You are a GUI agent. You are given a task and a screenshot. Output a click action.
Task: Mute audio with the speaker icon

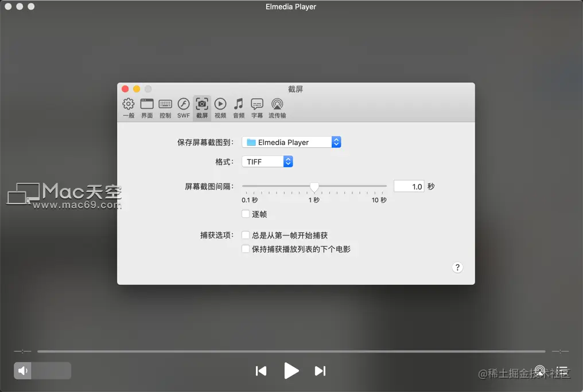click(x=23, y=370)
